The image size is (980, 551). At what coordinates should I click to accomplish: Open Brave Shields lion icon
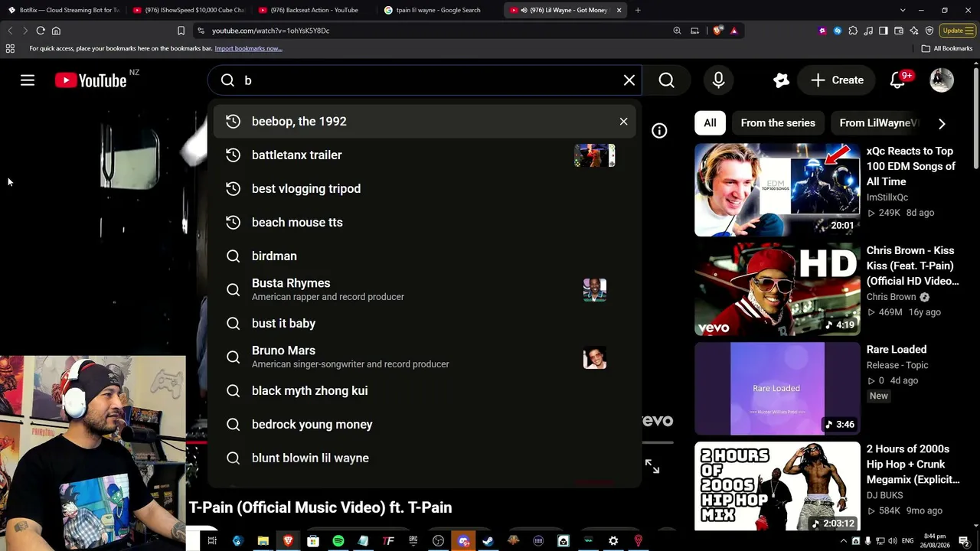(717, 31)
